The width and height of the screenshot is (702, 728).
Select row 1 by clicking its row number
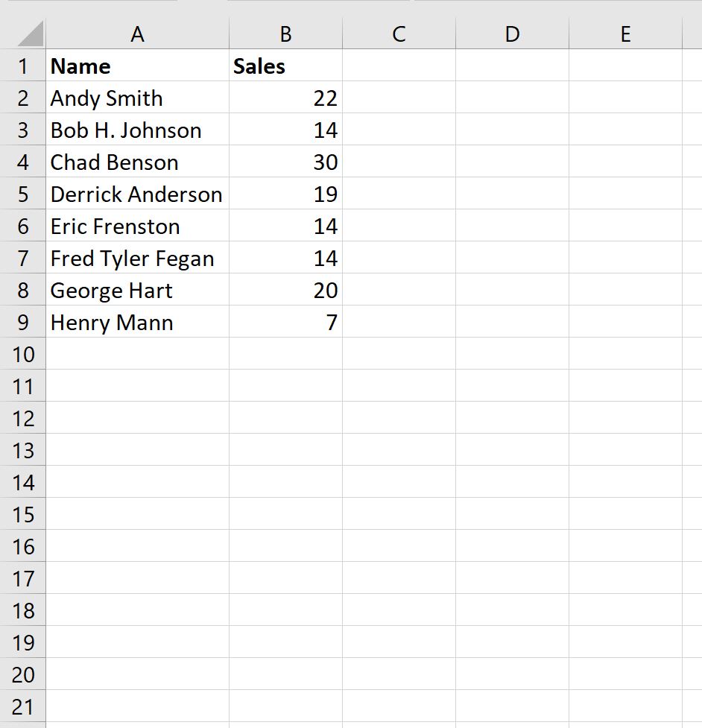pyautogui.click(x=22, y=66)
